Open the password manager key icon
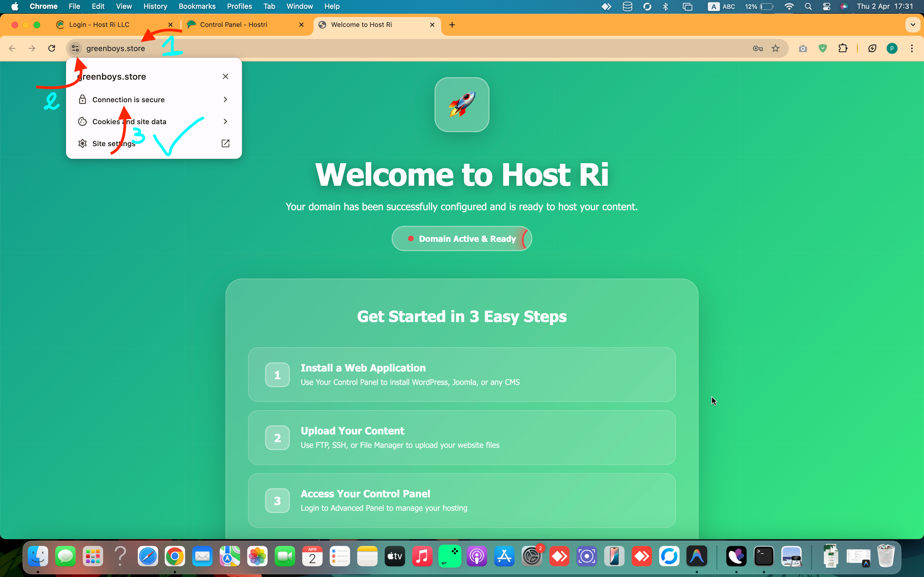This screenshot has height=577, width=924. pos(758,48)
